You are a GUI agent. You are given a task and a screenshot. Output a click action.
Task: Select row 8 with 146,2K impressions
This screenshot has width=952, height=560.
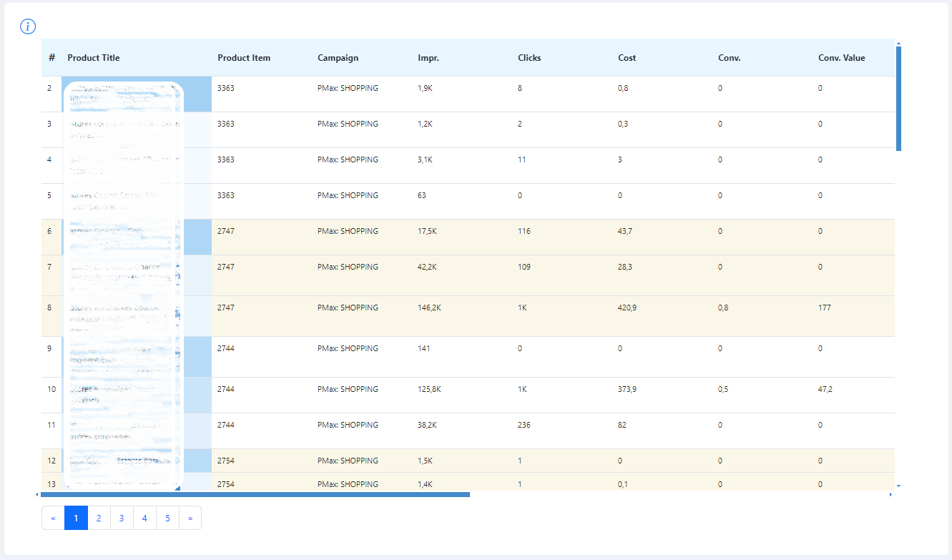tap(468, 316)
